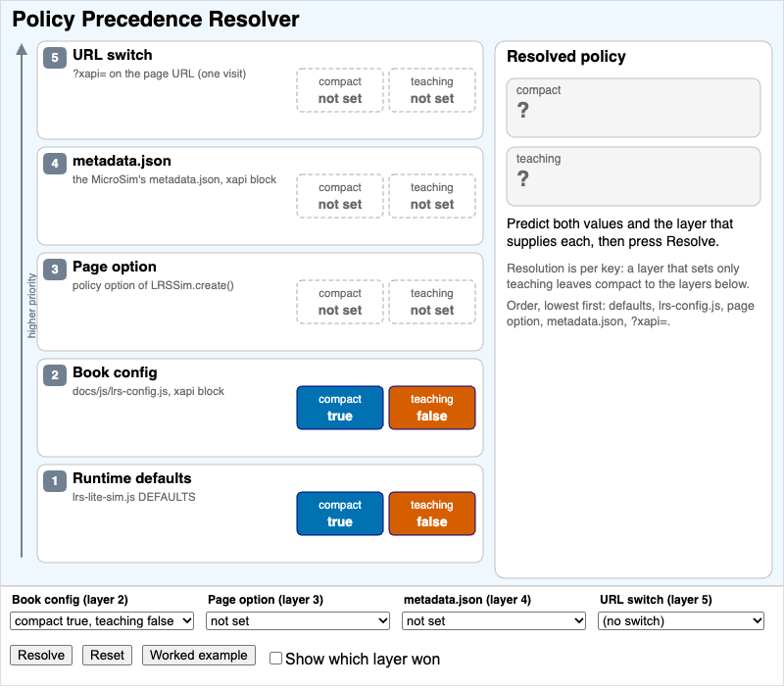This screenshot has width=784, height=688.
Task: Click the Resolved policy heading
Action: (x=566, y=57)
